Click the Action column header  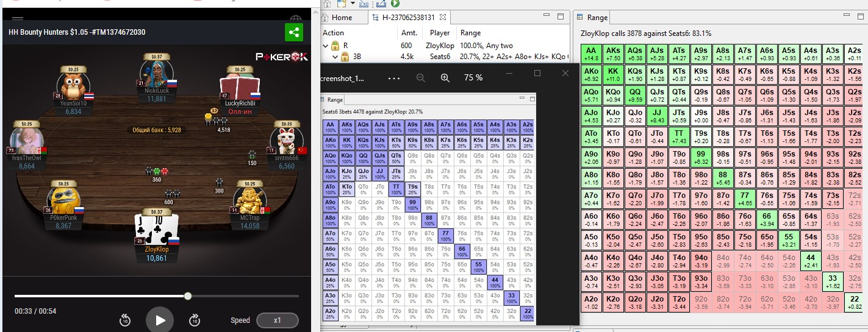[334, 33]
